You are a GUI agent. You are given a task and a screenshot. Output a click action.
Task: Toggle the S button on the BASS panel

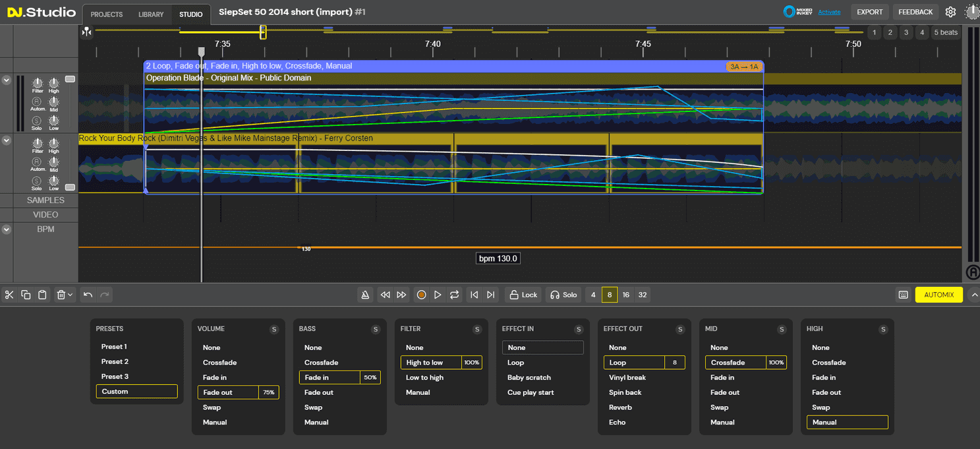point(376,330)
